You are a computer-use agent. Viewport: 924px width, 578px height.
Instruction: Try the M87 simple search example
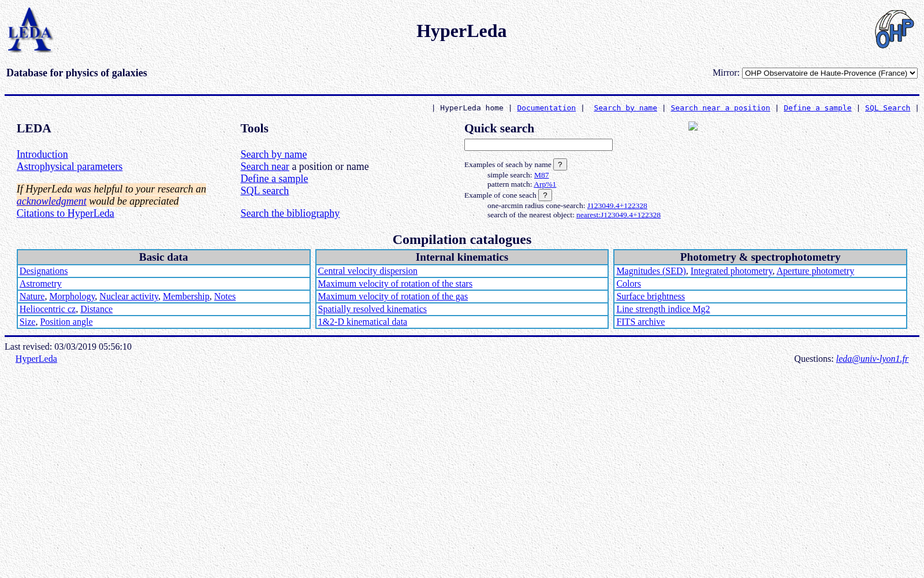coord(542,175)
